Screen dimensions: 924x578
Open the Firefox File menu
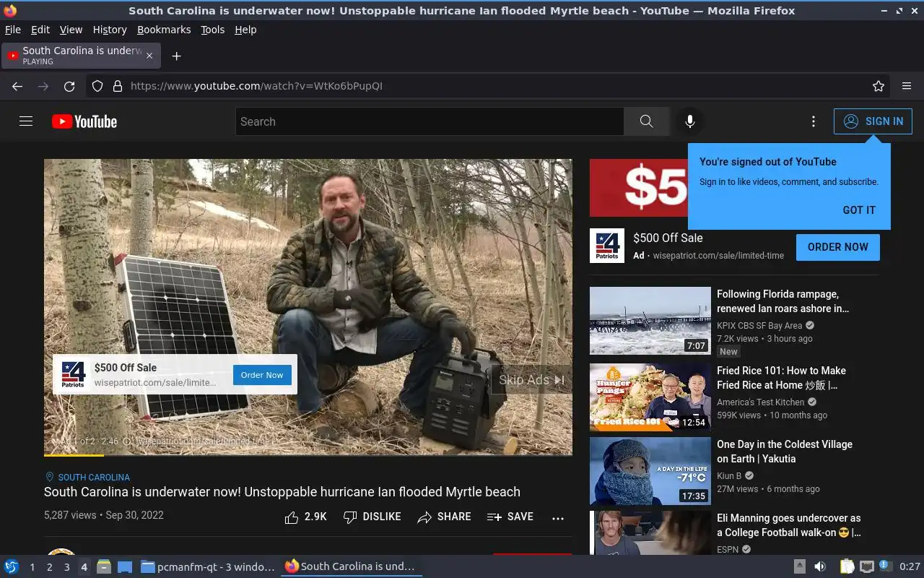point(13,30)
